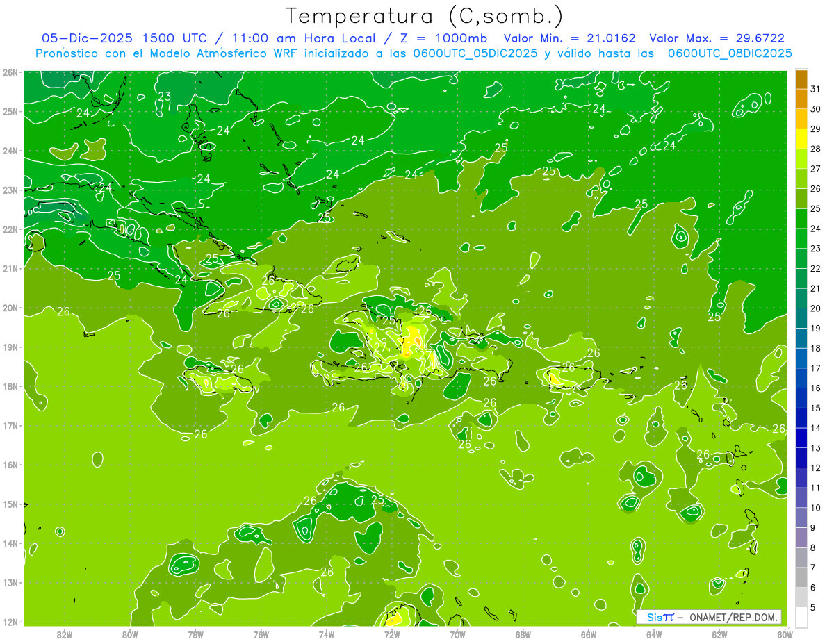The image size is (834, 644).
Task: Click the "66W" longitude axis label
Action: (x=589, y=634)
